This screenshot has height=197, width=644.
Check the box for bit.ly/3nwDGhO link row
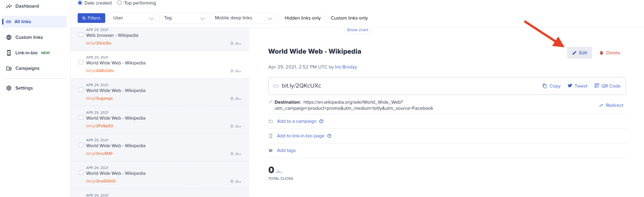click(x=81, y=173)
